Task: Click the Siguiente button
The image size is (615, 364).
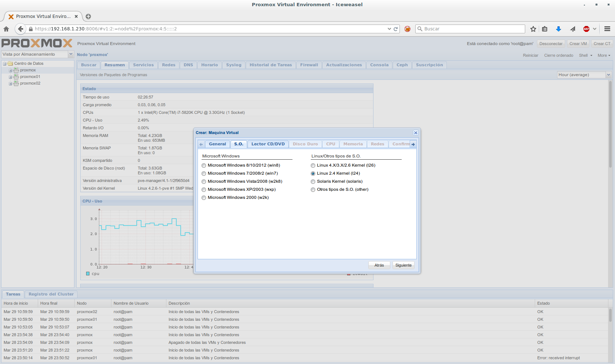Action: [403, 265]
